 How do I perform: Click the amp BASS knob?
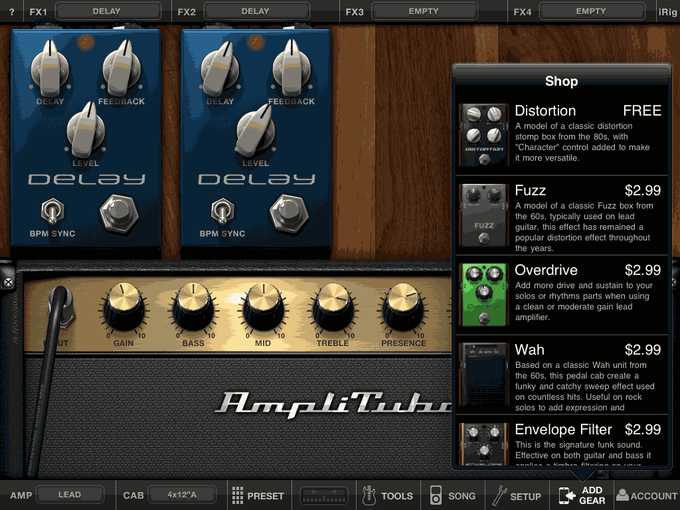(193, 307)
